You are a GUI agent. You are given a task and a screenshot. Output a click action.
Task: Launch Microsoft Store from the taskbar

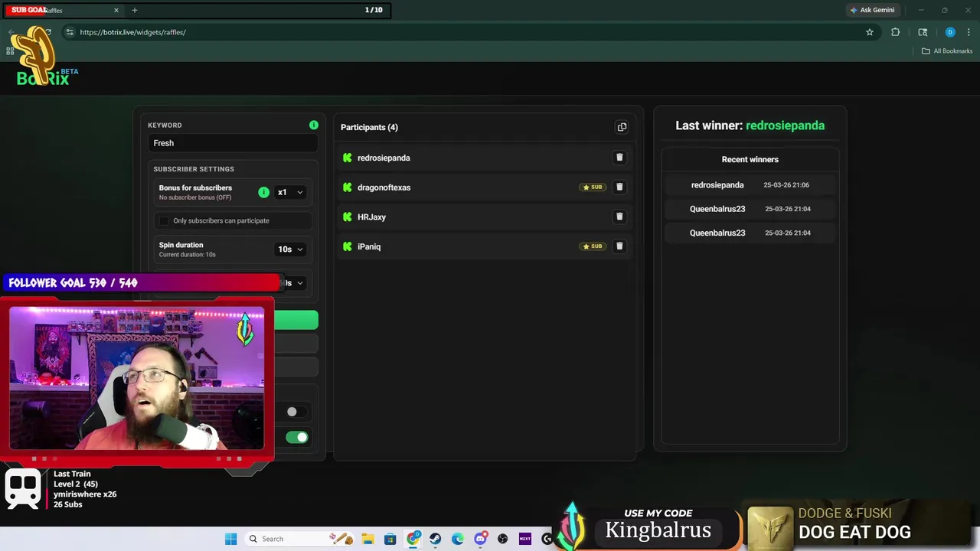tap(390, 539)
